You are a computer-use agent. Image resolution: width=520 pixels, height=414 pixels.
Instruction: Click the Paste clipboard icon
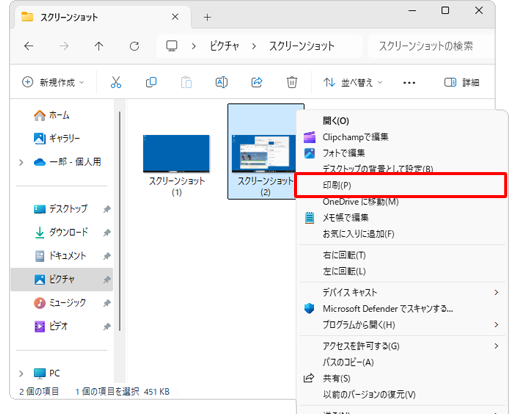(x=186, y=82)
